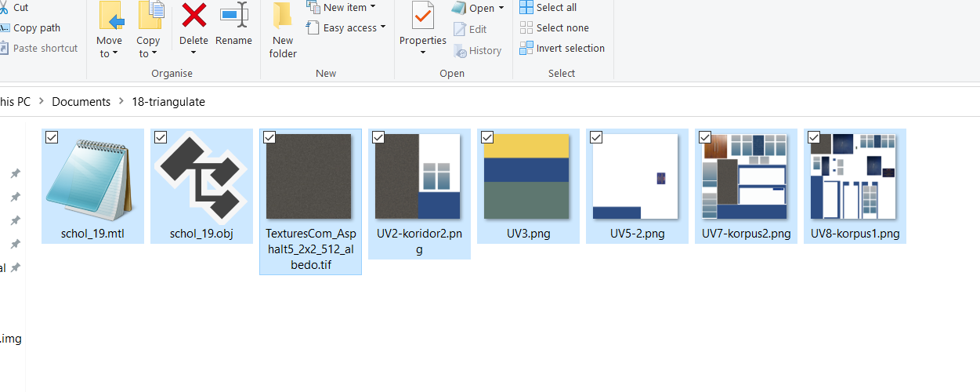Image resolution: width=980 pixels, height=392 pixels.
Task: Click the Select all icon
Action: click(526, 7)
